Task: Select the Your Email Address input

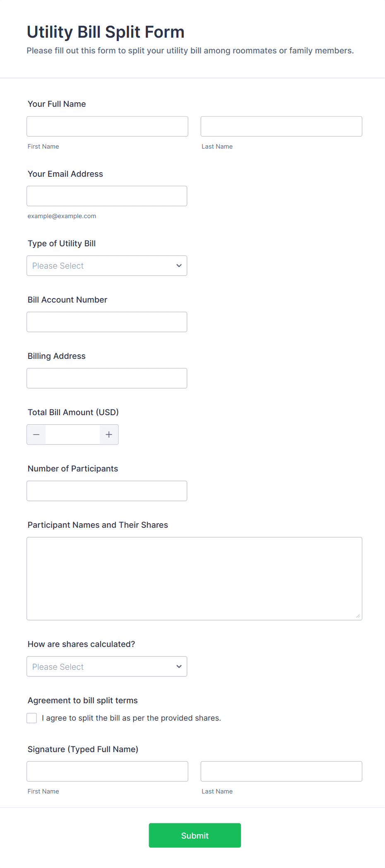Action: point(107,196)
